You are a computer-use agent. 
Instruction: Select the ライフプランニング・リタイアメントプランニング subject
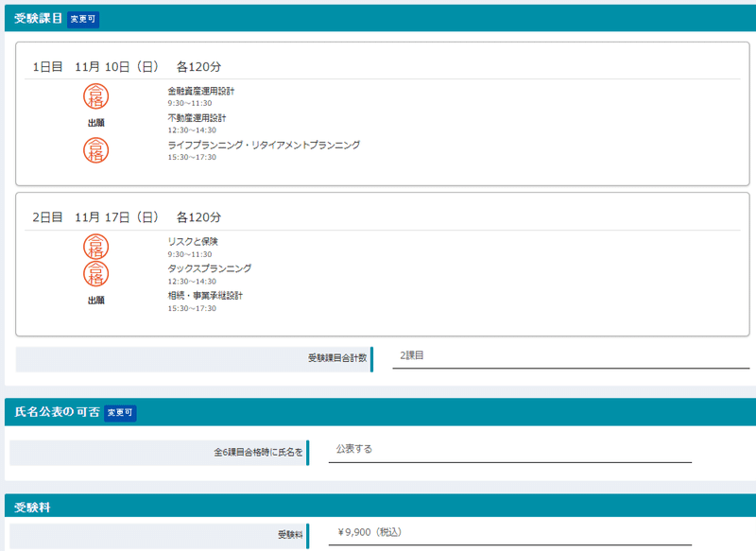click(264, 145)
